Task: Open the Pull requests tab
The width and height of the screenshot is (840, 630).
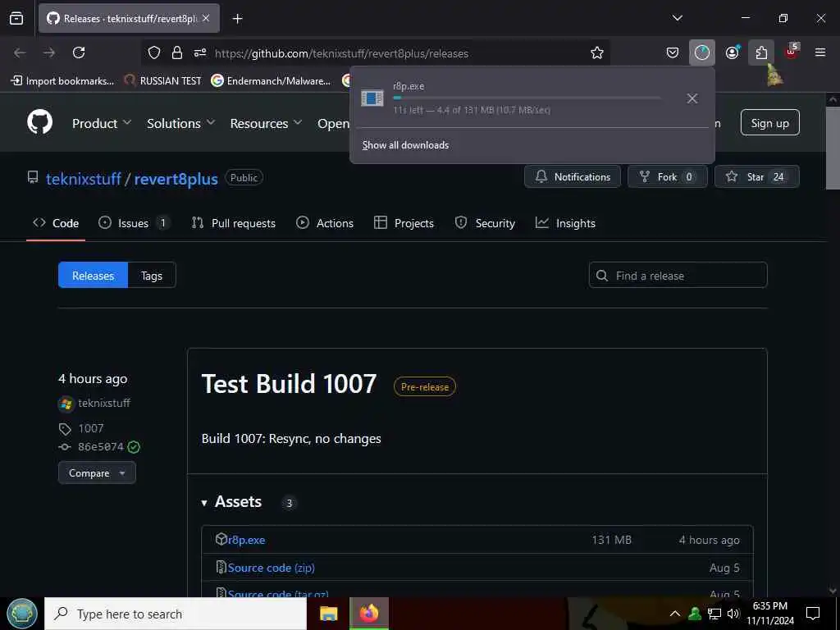Action: point(234,223)
